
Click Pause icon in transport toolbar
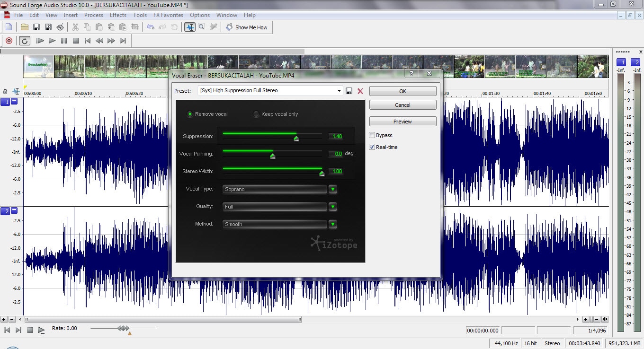(x=64, y=41)
